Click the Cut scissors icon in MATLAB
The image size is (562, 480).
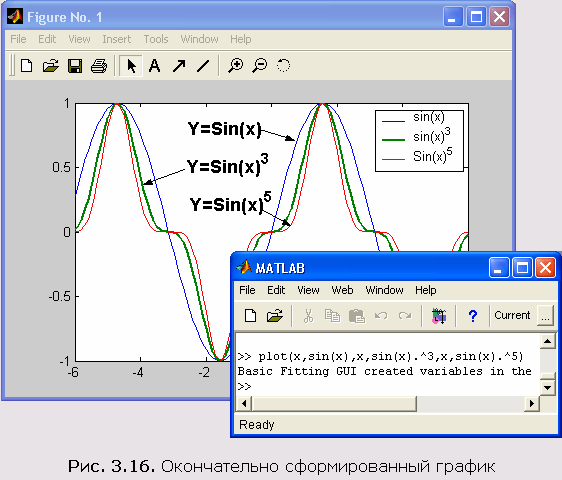pyautogui.click(x=308, y=316)
